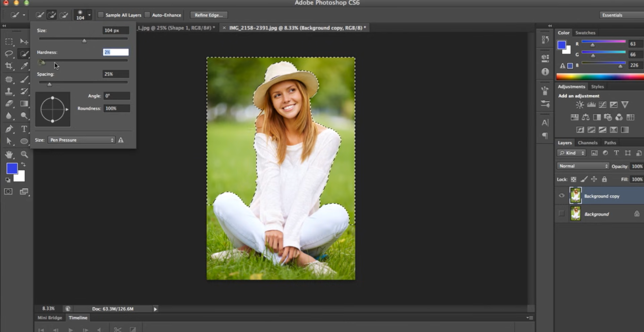Choose Add to selection brush mode
Screen dimensions: 644x332
52,15
